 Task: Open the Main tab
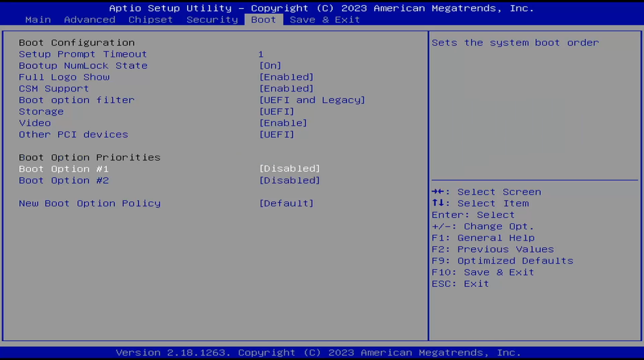pos(38,20)
